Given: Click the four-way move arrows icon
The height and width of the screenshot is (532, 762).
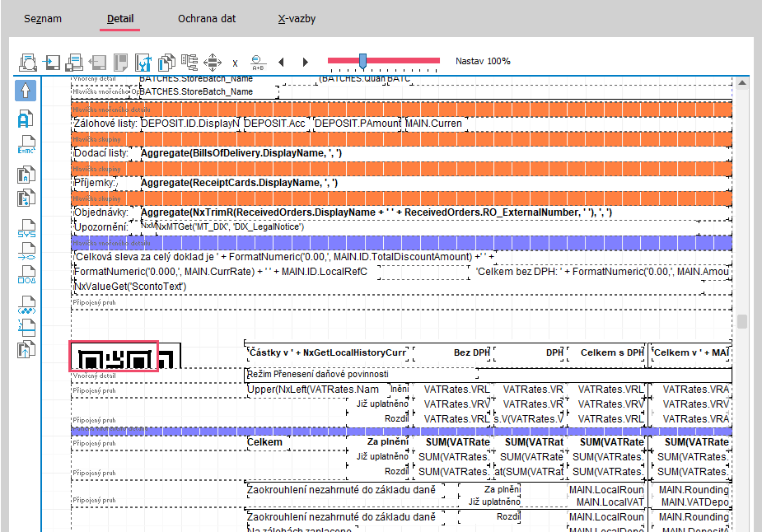Looking at the screenshot, I should point(213,62).
